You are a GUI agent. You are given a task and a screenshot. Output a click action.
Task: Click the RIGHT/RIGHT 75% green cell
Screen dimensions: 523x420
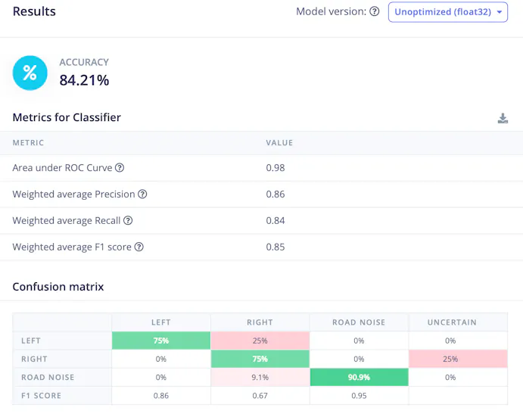260,359
